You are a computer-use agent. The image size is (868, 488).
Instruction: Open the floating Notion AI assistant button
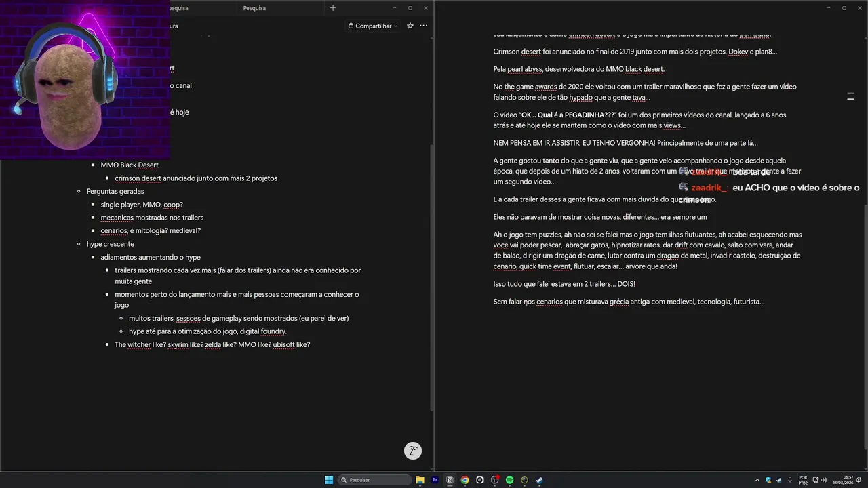click(x=412, y=451)
